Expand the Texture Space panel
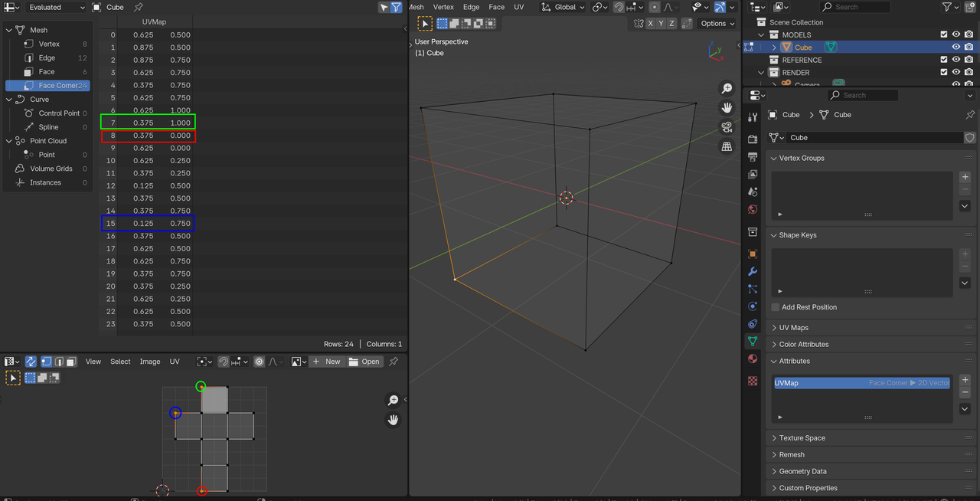 click(x=774, y=438)
